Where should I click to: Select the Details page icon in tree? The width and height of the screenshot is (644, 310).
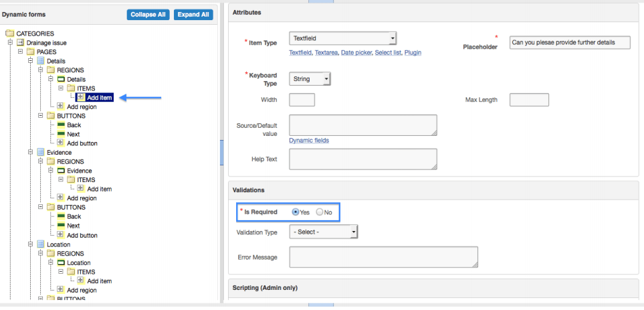(40, 61)
